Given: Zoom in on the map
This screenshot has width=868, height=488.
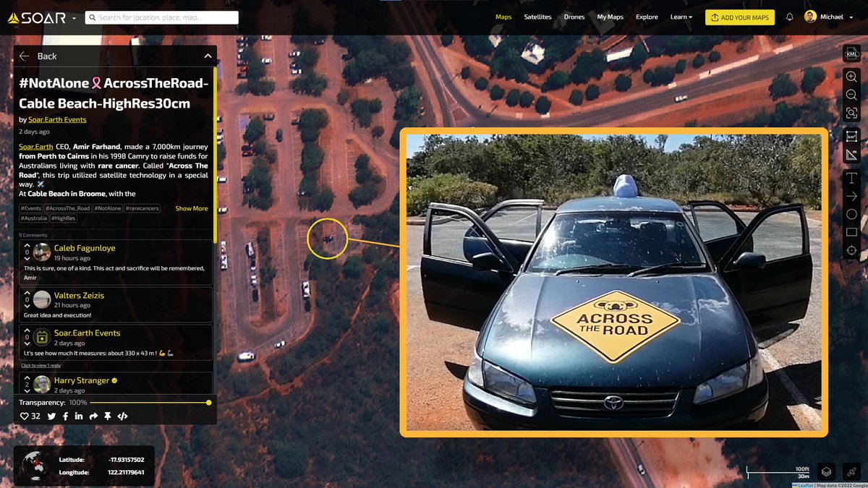Looking at the screenshot, I should tap(851, 77).
